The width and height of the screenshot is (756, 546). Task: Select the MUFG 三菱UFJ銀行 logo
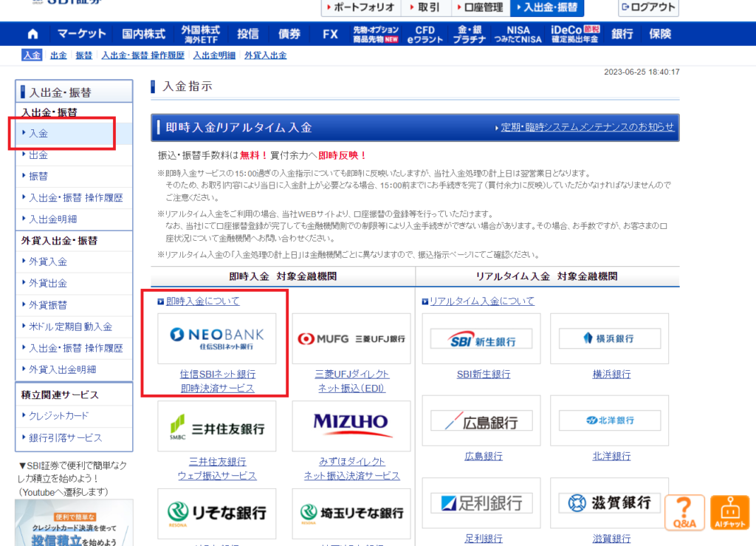click(351, 338)
